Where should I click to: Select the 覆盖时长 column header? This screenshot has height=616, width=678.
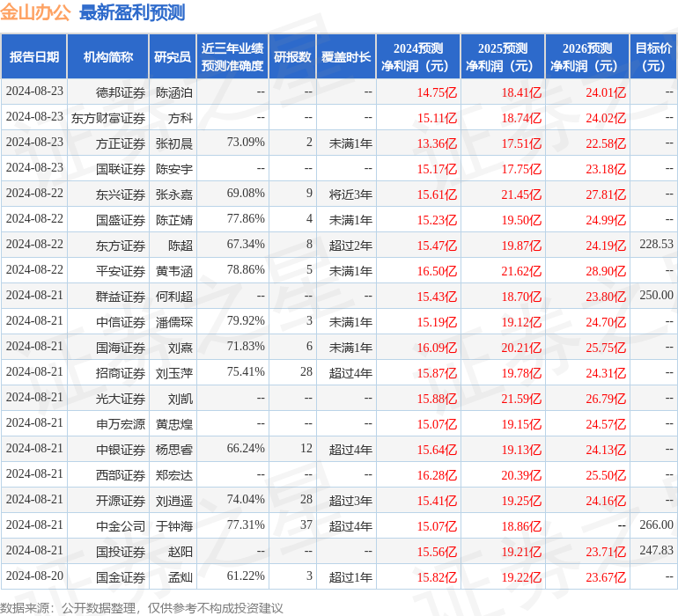[x=346, y=56]
